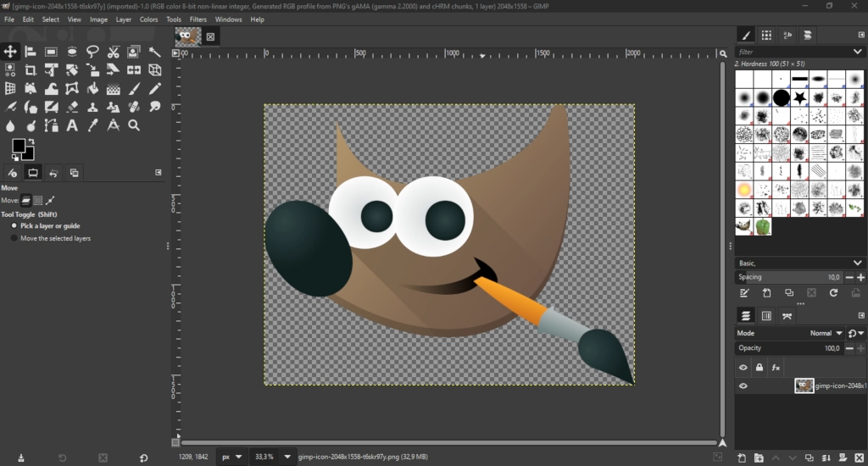Duplicate the layer from the bottom bar
868x466 pixels.
pos(809,458)
